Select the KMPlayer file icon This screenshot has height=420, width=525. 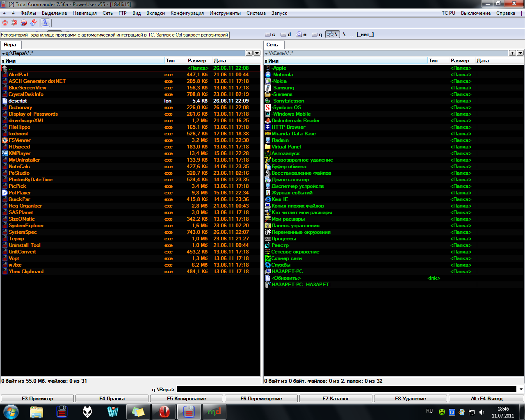[x=5, y=153]
